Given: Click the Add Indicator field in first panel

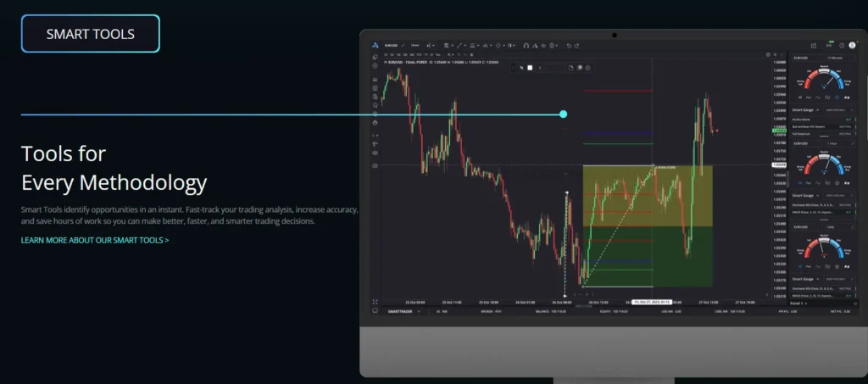Looking at the screenshot, I should point(839,110).
